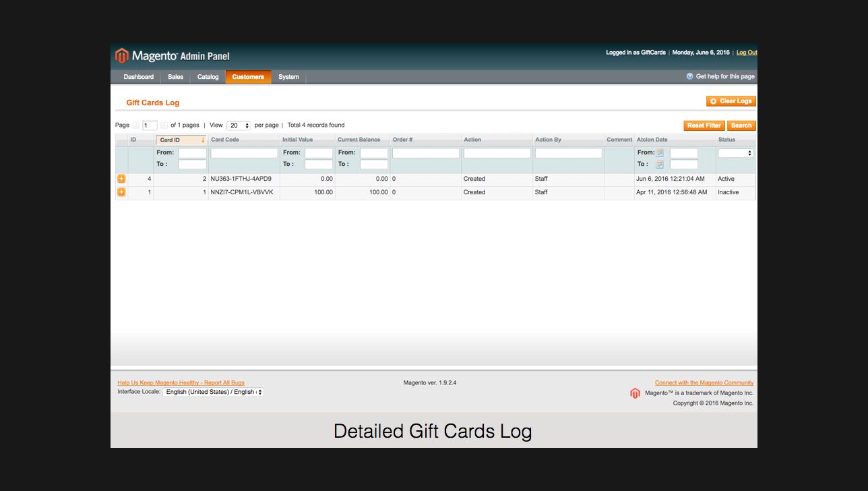Expand the row for card NU363-1FTHJ-4APD9
Viewport: 868px width, 491px height.
[121, 179]
